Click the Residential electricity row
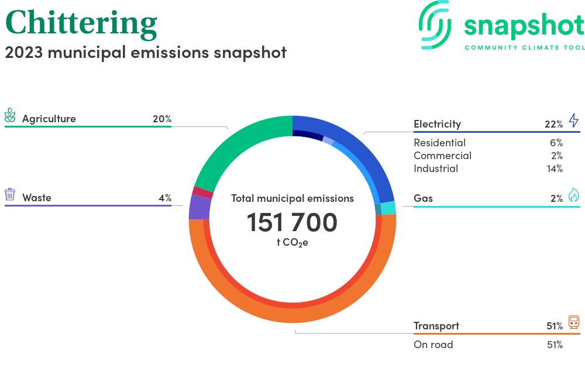Screen dimensions: 585x392 coord(440,143)
